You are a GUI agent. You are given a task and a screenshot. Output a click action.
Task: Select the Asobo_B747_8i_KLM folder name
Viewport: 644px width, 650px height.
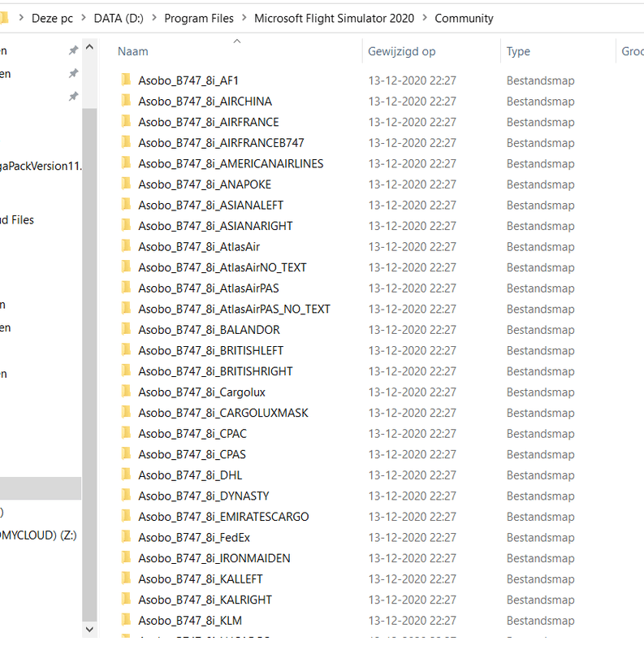(190, 621)
